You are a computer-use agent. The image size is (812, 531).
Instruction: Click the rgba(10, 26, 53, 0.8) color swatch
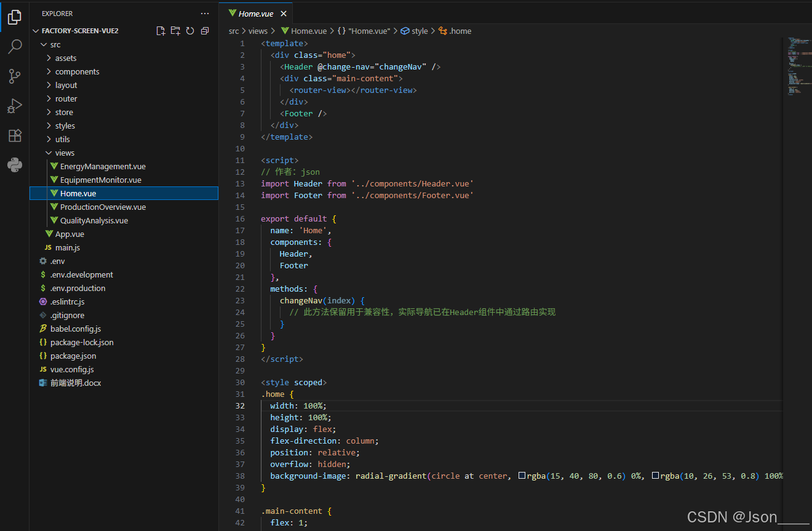coord(655,476)
